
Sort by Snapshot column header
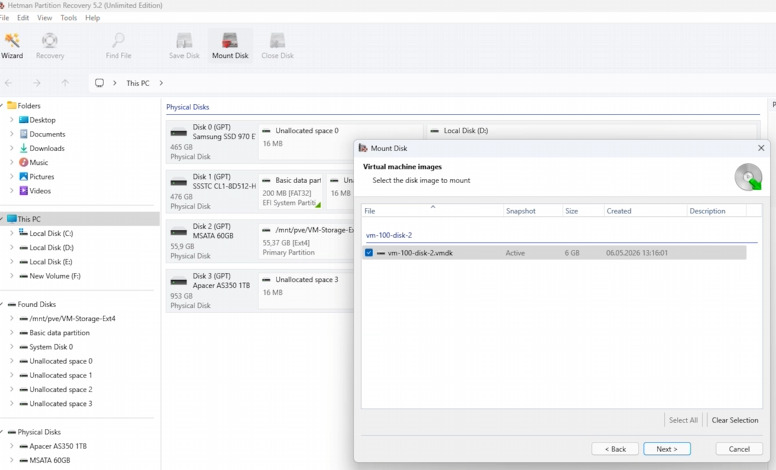tap(533, 211)
